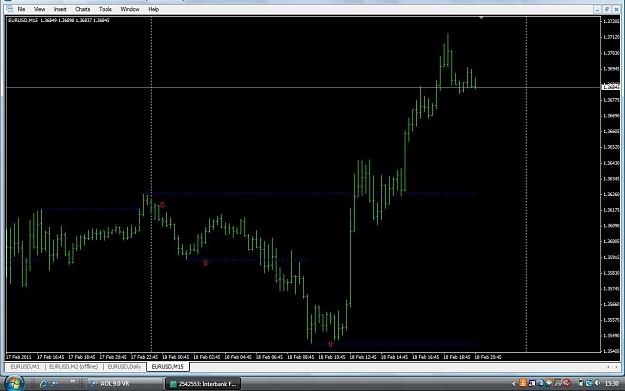
Task: Click the chart shift triangle marker at top
Action: (x=481, y=18)
